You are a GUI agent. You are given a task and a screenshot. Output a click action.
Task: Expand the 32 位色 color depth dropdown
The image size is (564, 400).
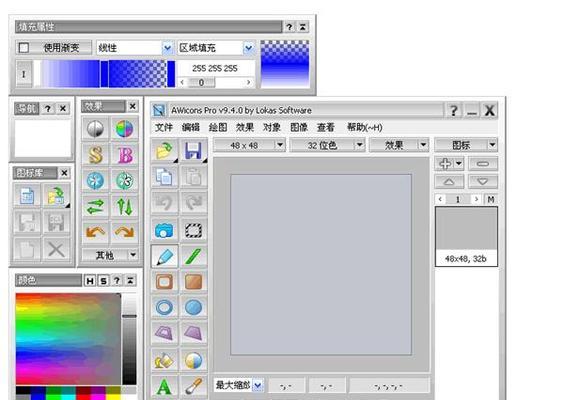coord(327,145)
